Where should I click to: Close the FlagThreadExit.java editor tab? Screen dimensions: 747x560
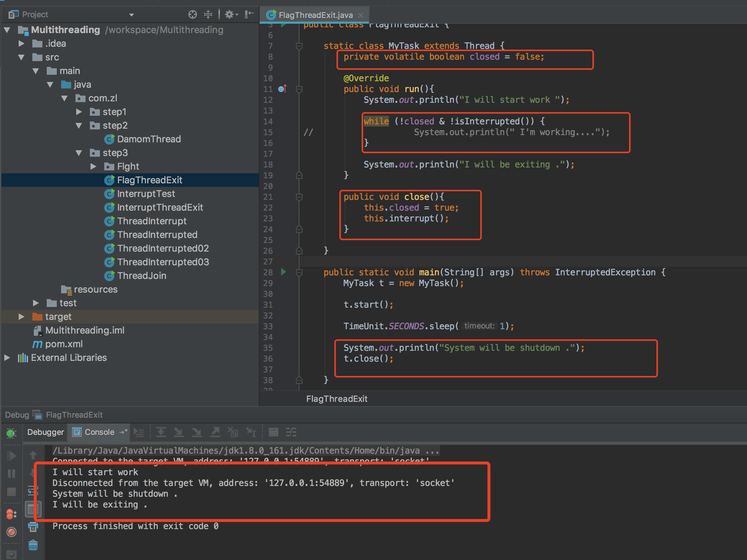pos(361,15)
